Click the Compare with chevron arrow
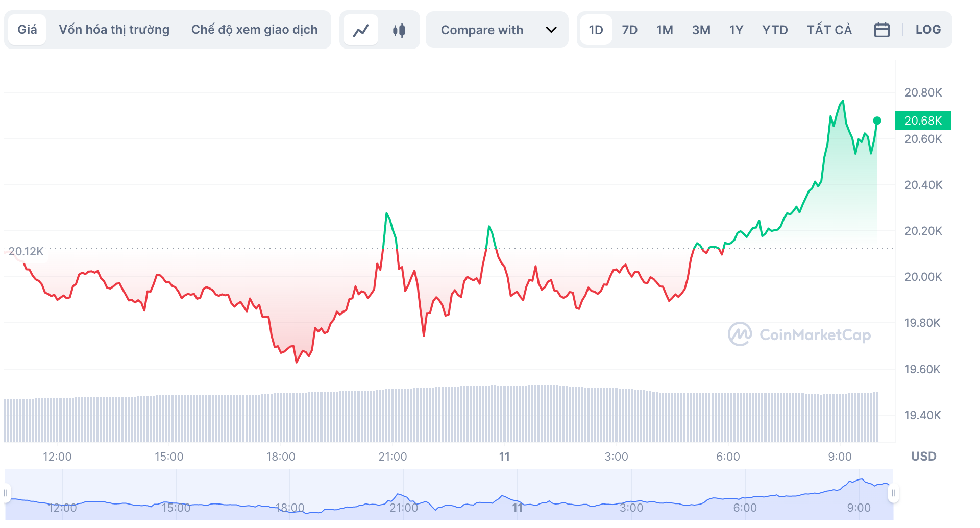Viewport: 980px width, 528px height. click(x=551, y=30)
